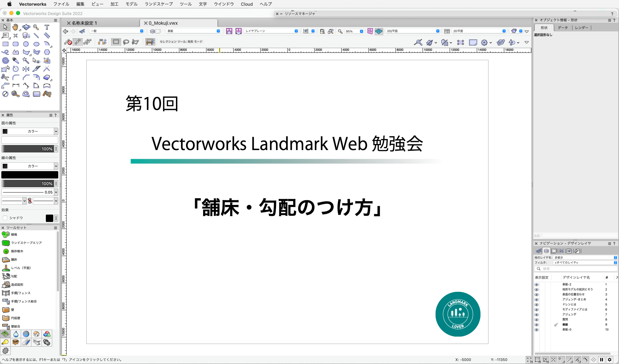Choose the 舗床 hardscape tool
The image size is (619, 364).
click(10, 259)
